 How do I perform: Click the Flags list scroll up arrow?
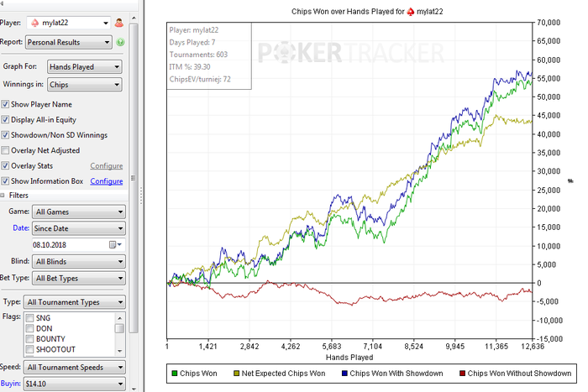pyautogui.click(x=119, y=318)
